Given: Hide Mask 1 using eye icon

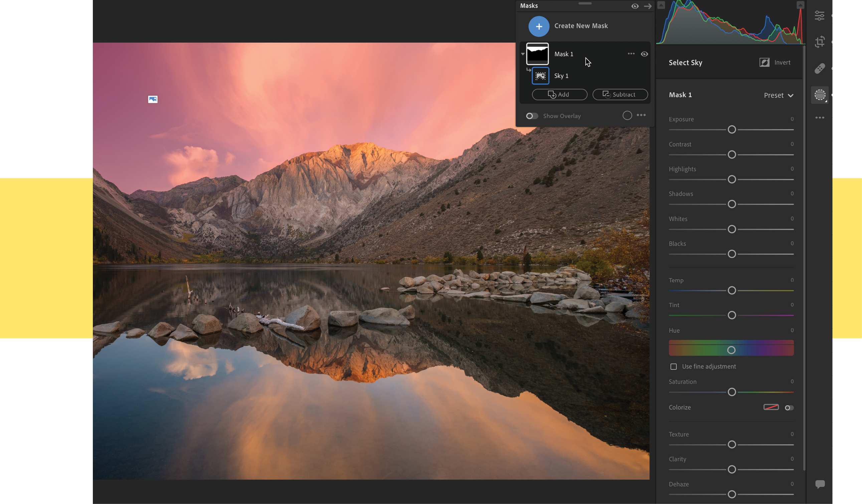Looking at the screenshot, I should [x=645, y=54].
